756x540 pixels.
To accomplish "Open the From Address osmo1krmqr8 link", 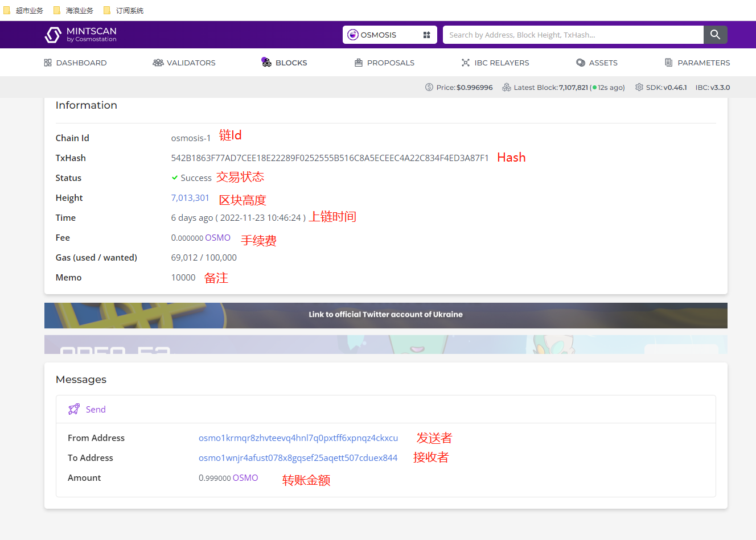I will coord(298,438).
